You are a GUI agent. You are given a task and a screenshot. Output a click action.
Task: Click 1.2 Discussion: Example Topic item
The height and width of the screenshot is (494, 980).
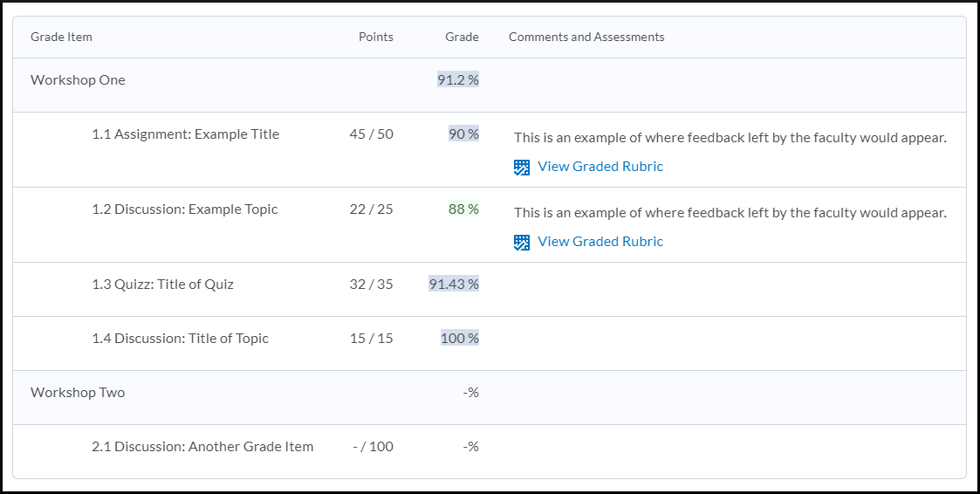pyautogui.click(x=185, y=209)
